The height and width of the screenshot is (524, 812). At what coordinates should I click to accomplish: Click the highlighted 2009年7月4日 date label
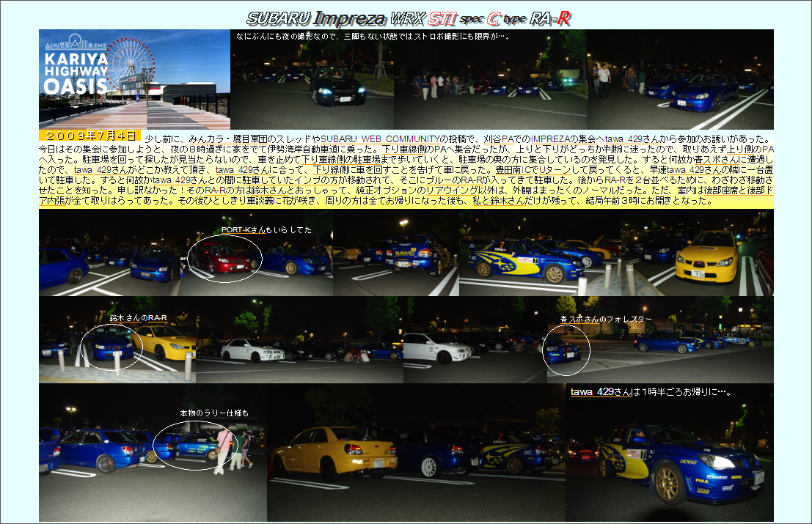[90, 136]
